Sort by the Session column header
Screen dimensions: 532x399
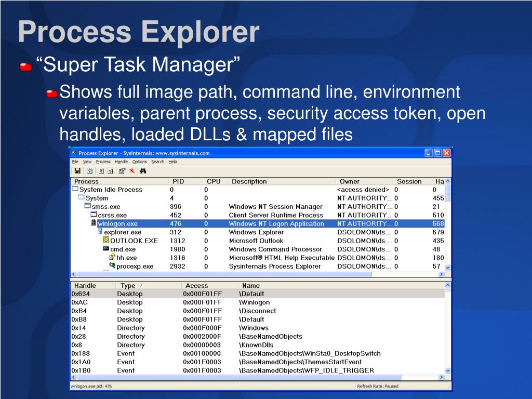pyautogui.click(x=412, y=181)
